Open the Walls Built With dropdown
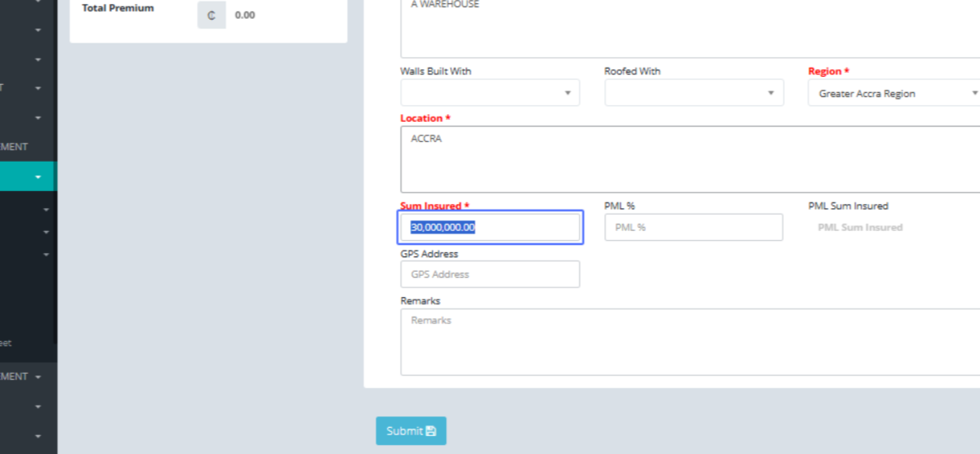 pos(490,93)
